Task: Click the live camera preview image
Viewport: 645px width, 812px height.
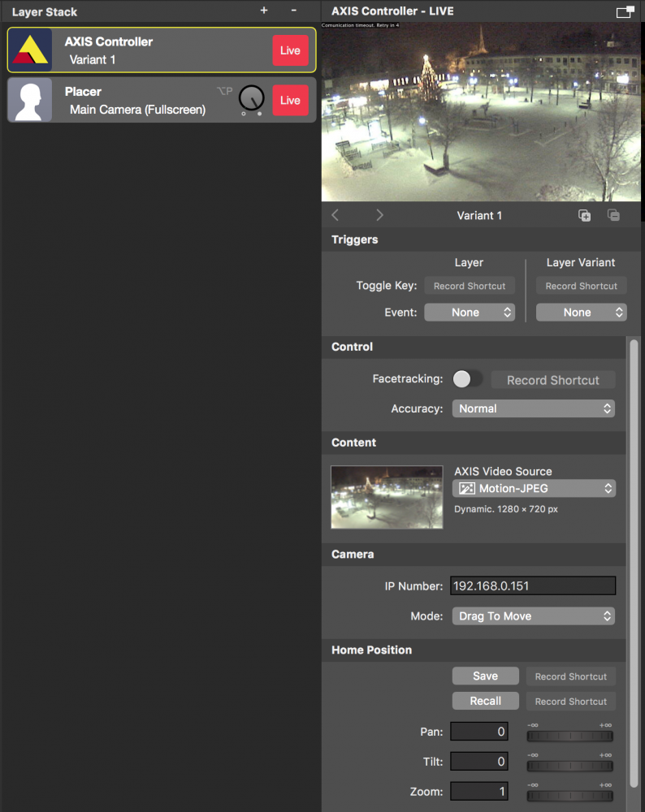Action: coord(481,112)
